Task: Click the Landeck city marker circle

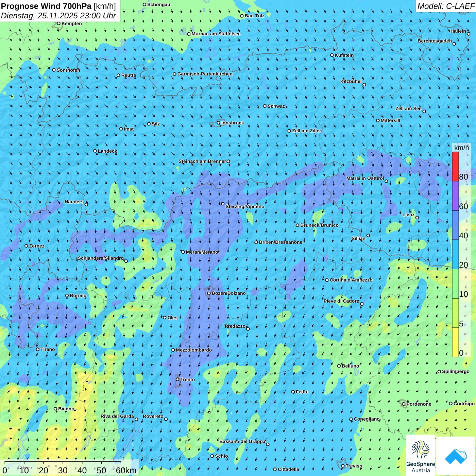Action: click(x=95, y=151)
